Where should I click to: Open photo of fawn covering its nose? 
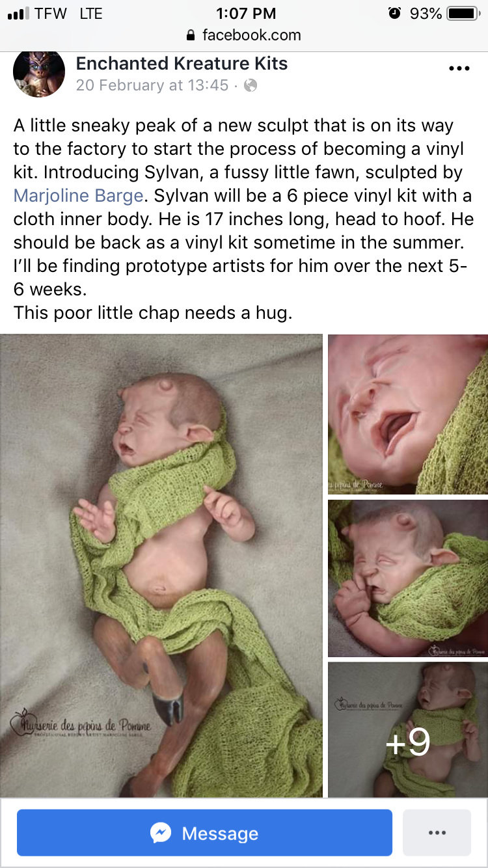408,578
